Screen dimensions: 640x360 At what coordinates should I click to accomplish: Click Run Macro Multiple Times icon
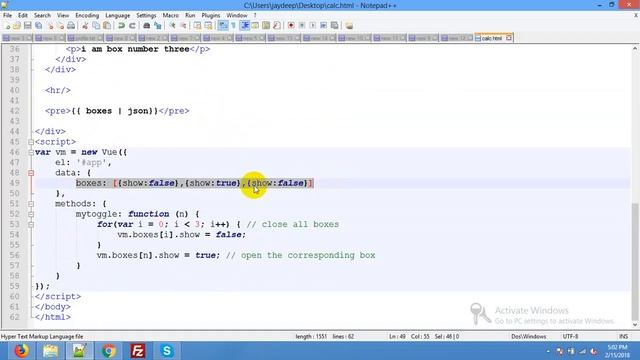(323, 26)
